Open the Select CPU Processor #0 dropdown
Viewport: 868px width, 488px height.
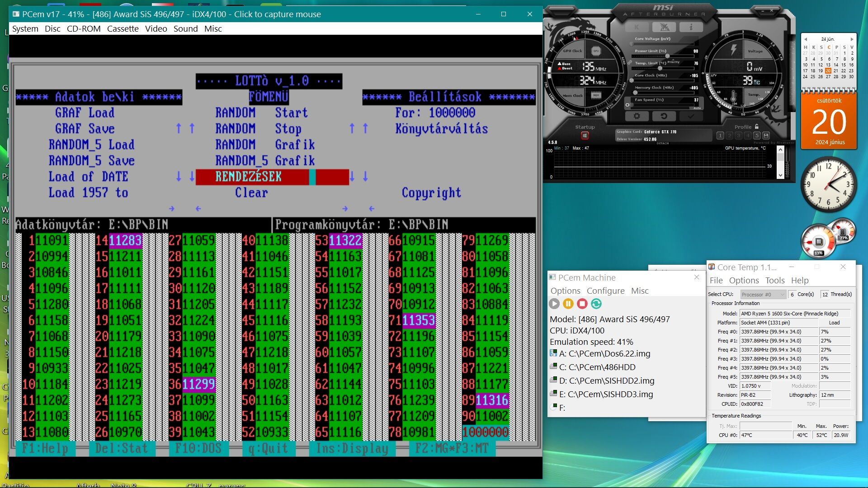[763, 294]
